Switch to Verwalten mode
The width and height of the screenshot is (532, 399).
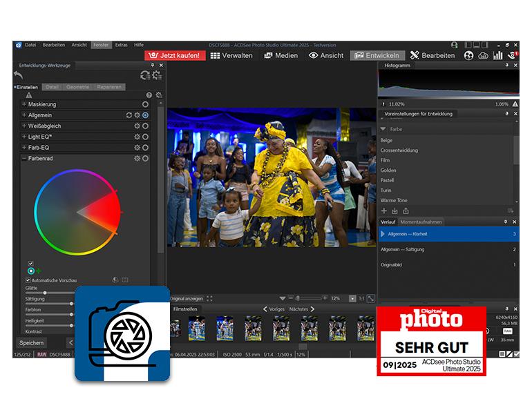tap(231, 56)
